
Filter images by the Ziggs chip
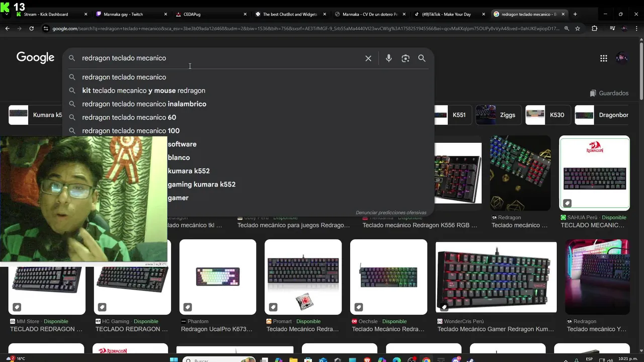pyautogui.click(x=498, y=115)
